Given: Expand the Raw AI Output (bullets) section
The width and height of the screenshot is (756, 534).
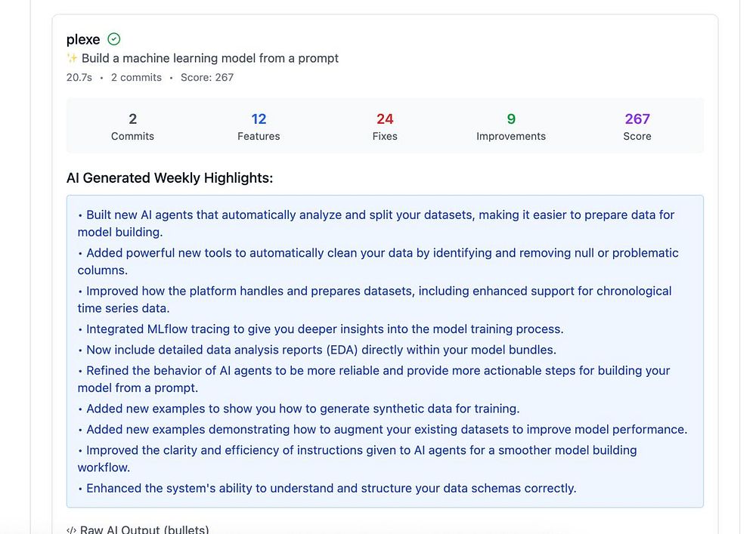Looking at the screenshot, I should point(144,529).
